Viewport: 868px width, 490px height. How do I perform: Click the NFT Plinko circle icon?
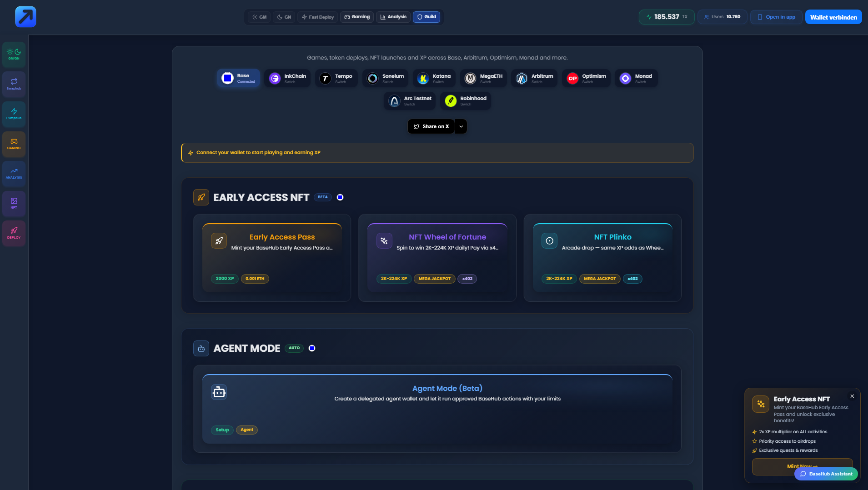click(549, 241)
